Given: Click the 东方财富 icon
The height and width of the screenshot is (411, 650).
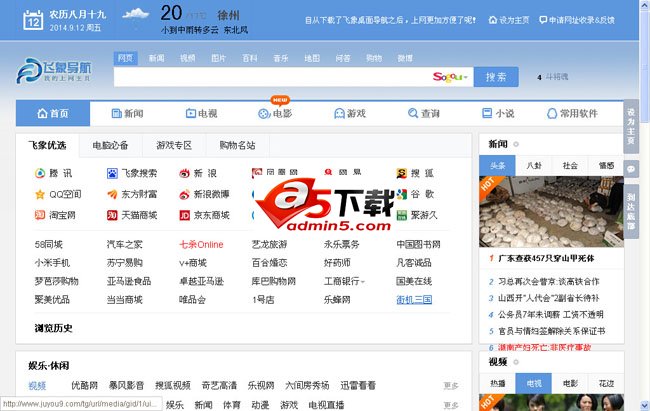Looking at the screenshot, I should [x=112, y=194].
